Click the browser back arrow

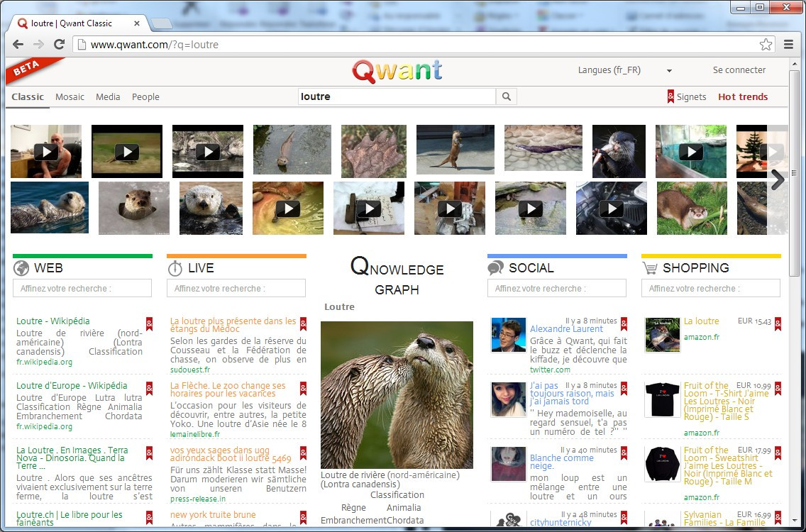click(x=18, y=45)
